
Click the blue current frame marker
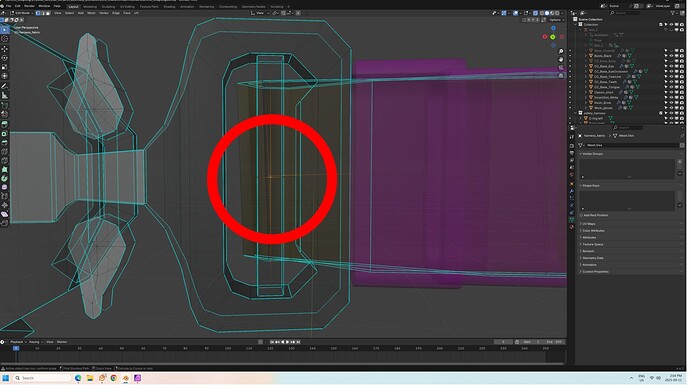(16, 349)
